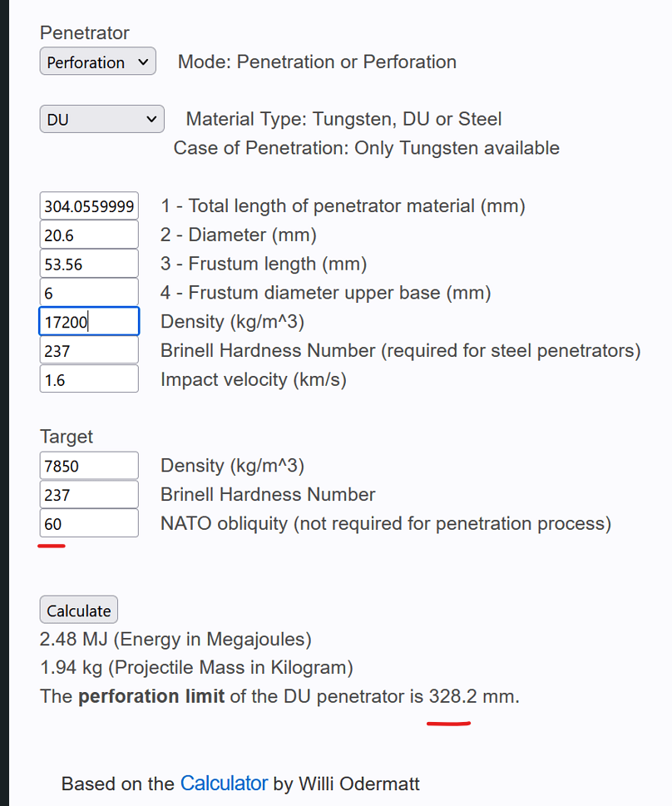Open the DU material type dropdown
This screenshot has width=672, height=806.
101,120
